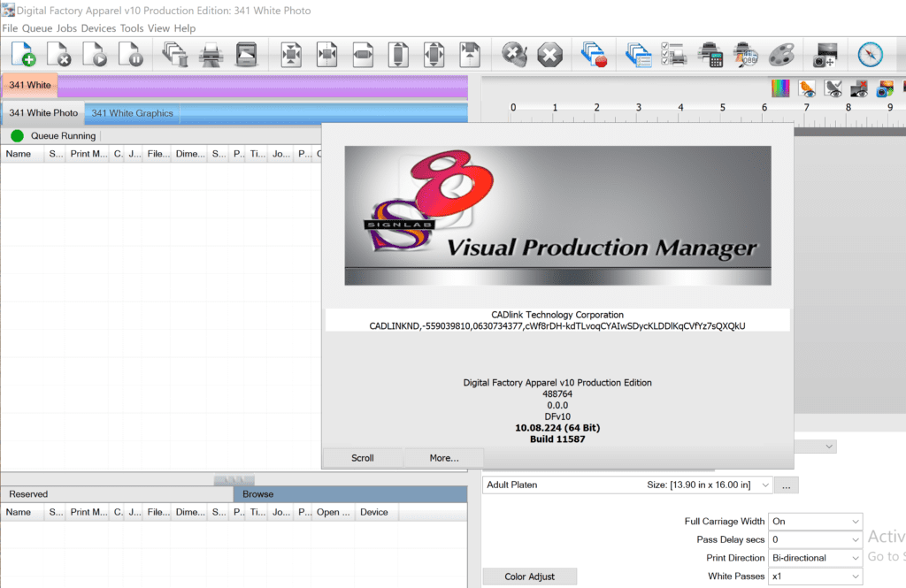Open the View menu
Image resolution: width=906 pixels, height=588 pixels.
[x=158, y=28]
